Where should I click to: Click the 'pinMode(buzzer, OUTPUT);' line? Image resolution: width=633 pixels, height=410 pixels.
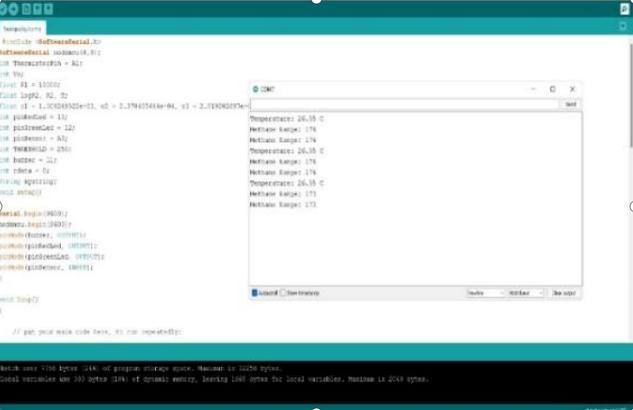pyautogui.click(x=43, y=235)
